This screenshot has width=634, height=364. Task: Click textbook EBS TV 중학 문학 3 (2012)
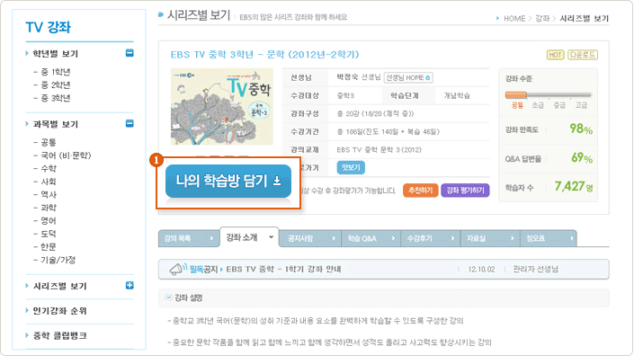point(379,150)
